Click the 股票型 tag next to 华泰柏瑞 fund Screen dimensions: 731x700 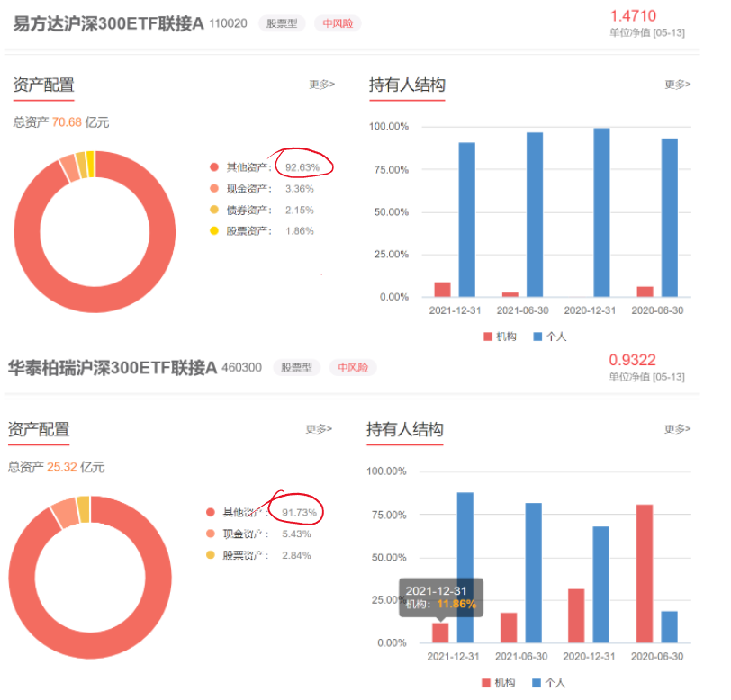click(x=296, y=368)
